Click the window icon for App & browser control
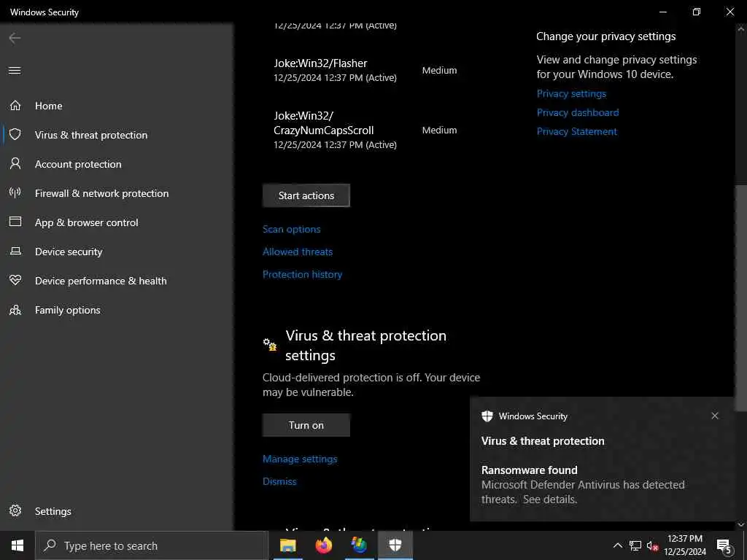747x560 pixels. pos(15,222)
